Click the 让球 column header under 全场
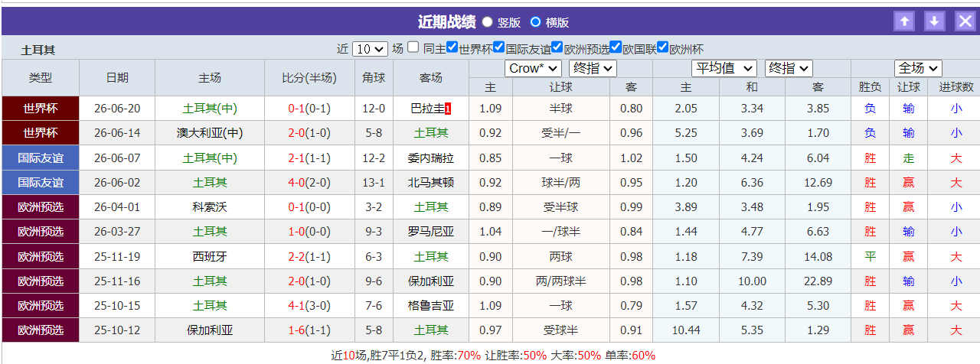This screenshot has height=364, width=980. click(x=908, y=87)
